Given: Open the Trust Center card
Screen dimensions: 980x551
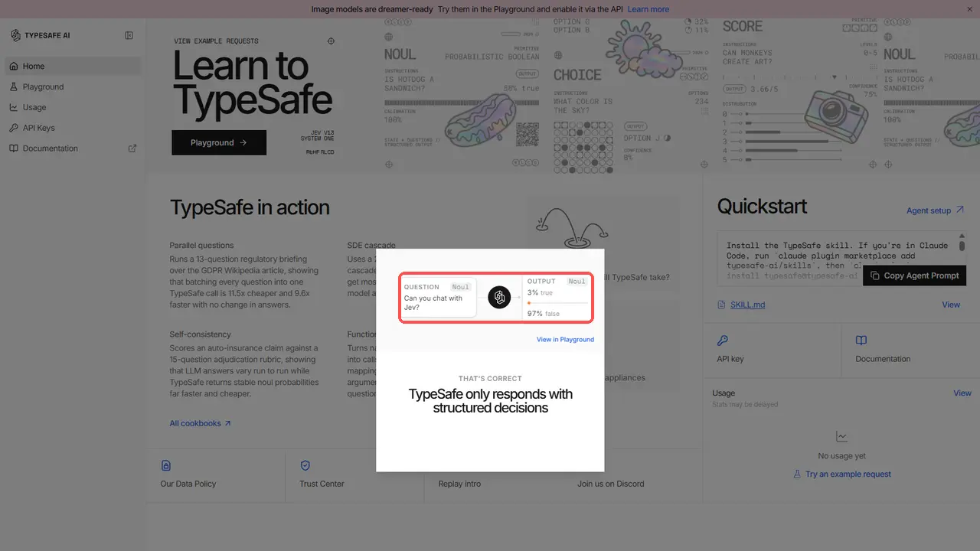Looking at the screenshot, I should coord(354,477).
